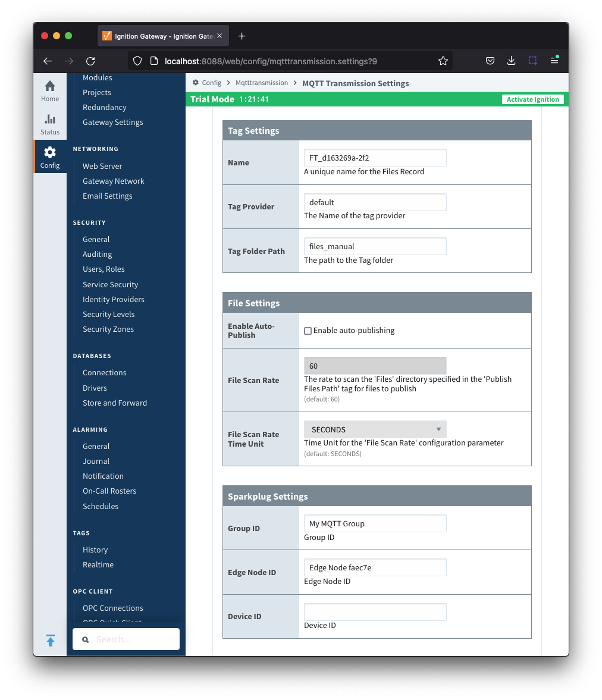Viewport: 602px width, 700px height.
Task: Open Drivers under Databases
Action: coord(95,388)
